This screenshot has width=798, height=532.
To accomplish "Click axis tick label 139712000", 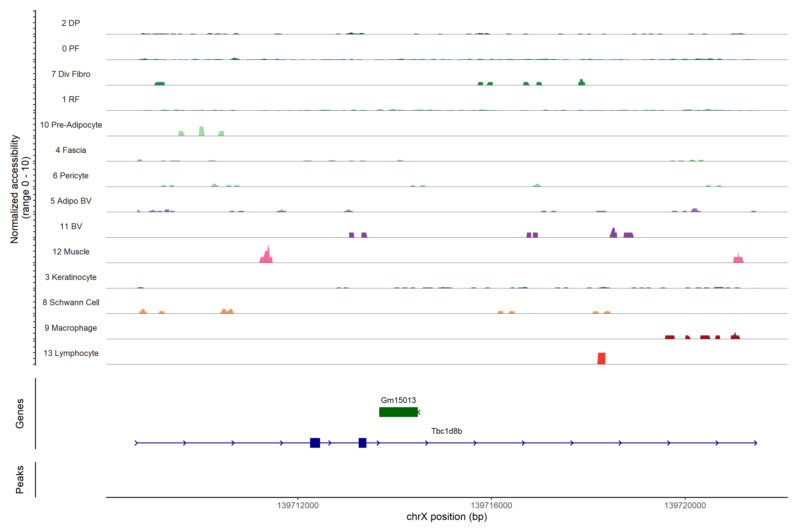I will pos(298,505).
